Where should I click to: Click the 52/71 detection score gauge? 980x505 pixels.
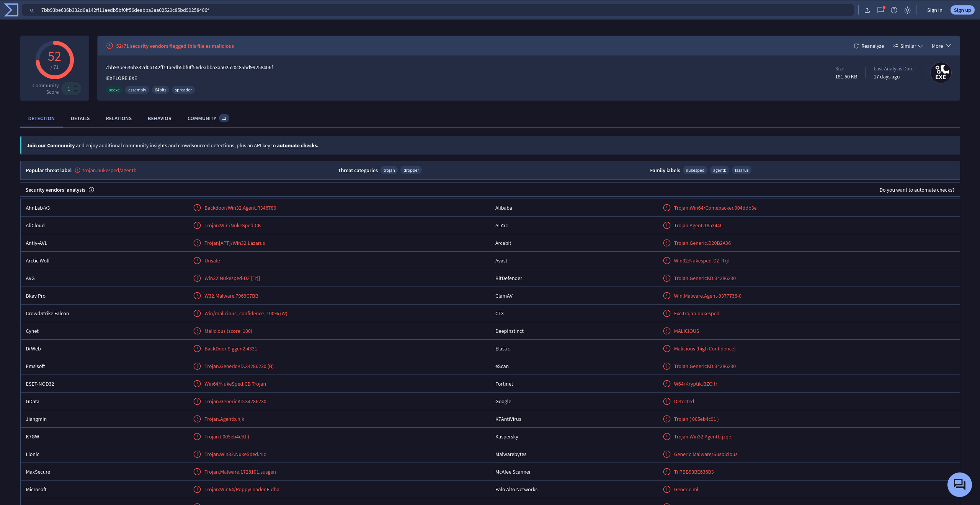[x=54, y=60]
